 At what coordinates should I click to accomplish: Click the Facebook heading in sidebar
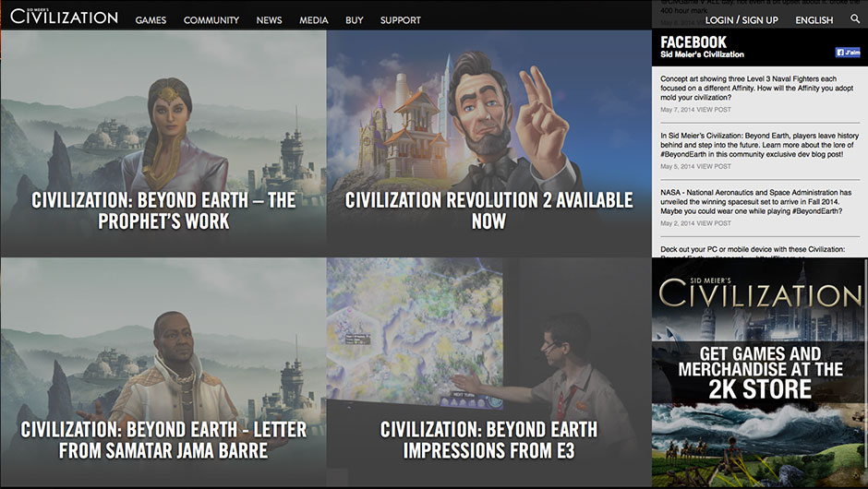pyautogui.click(x=693, y=42)
